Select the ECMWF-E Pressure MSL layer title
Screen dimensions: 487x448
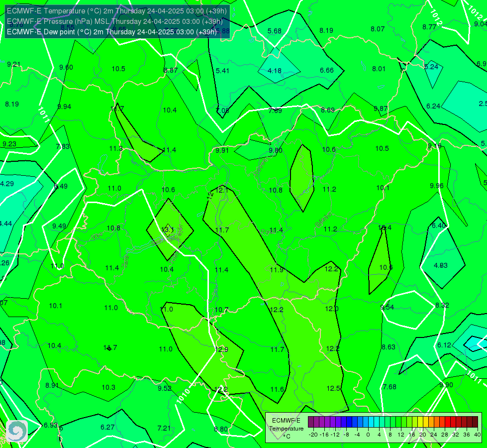115,21
